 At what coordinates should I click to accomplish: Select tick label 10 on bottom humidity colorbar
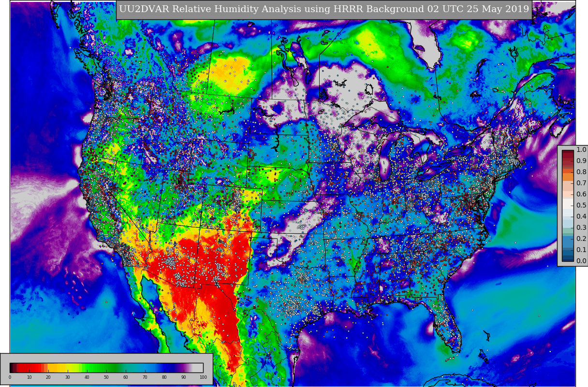click(29, 377)
